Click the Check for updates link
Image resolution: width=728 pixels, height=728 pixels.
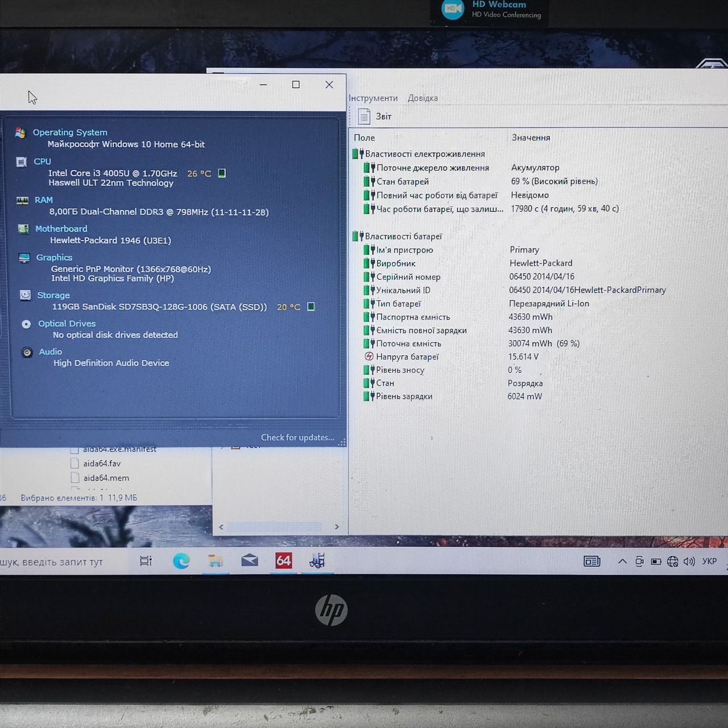pos(297,437)
